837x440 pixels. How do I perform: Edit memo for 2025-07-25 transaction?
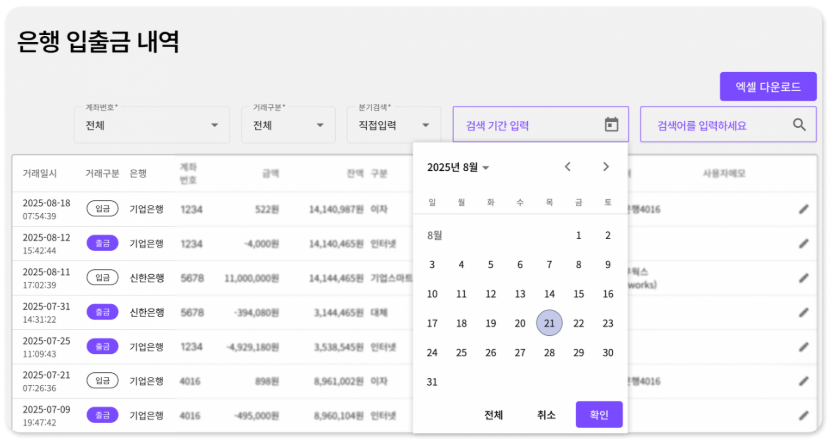803,347
